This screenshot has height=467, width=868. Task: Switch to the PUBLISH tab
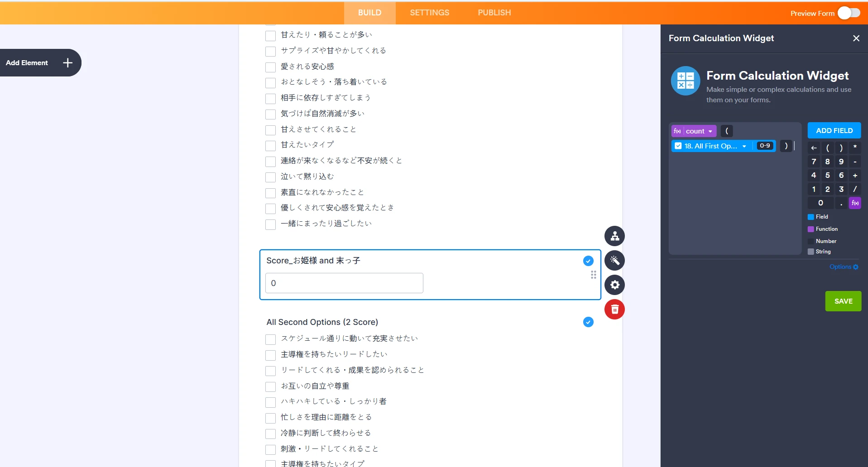pos(494,13)
